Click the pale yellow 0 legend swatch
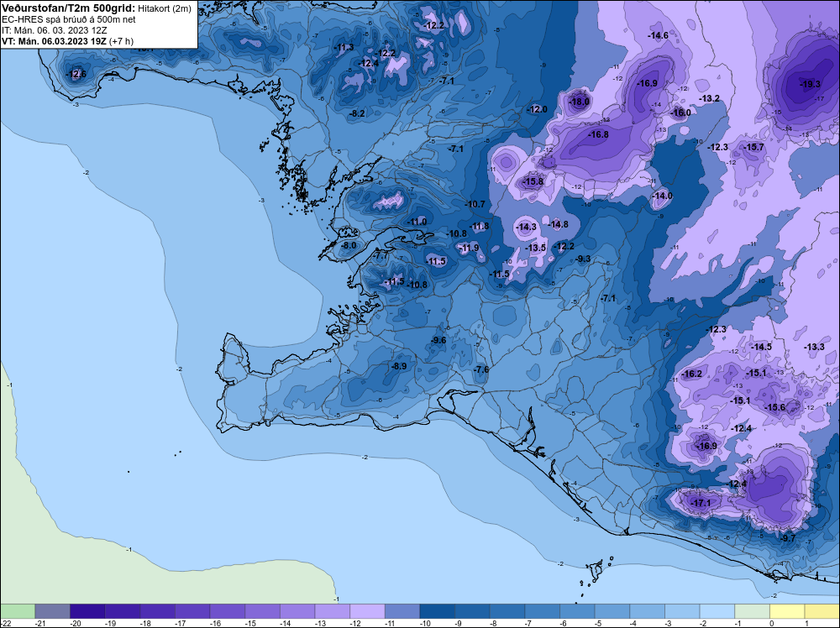 pos(788,611)
